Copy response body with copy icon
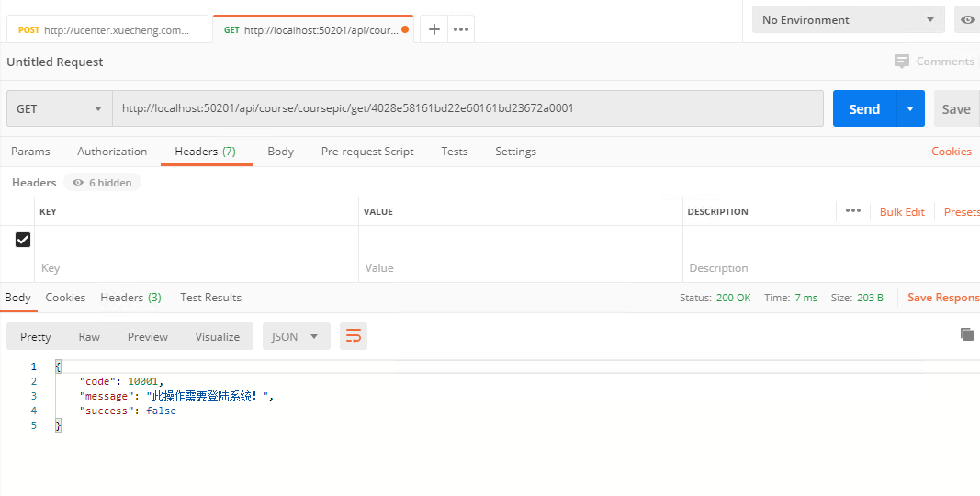 (967, 334)
